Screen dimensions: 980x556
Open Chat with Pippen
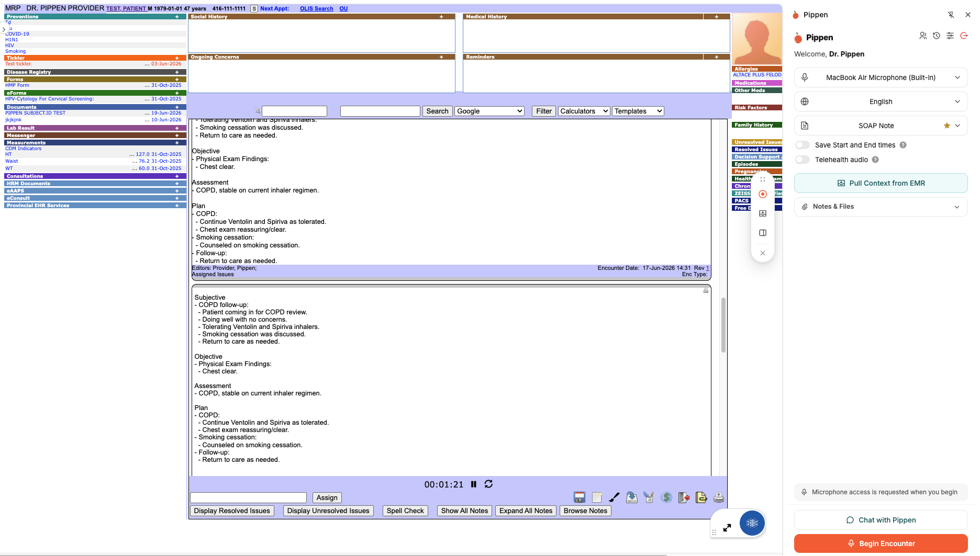click(881, 520)
